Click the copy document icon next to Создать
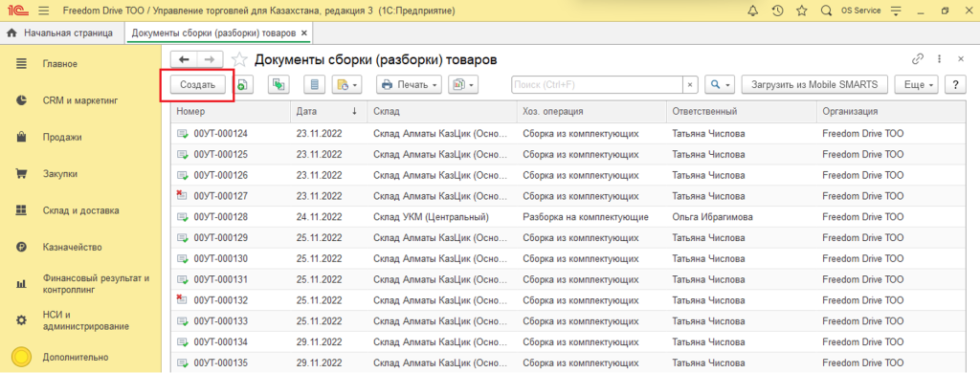Screen dimensions: 980x373 (x=242, y=84)
